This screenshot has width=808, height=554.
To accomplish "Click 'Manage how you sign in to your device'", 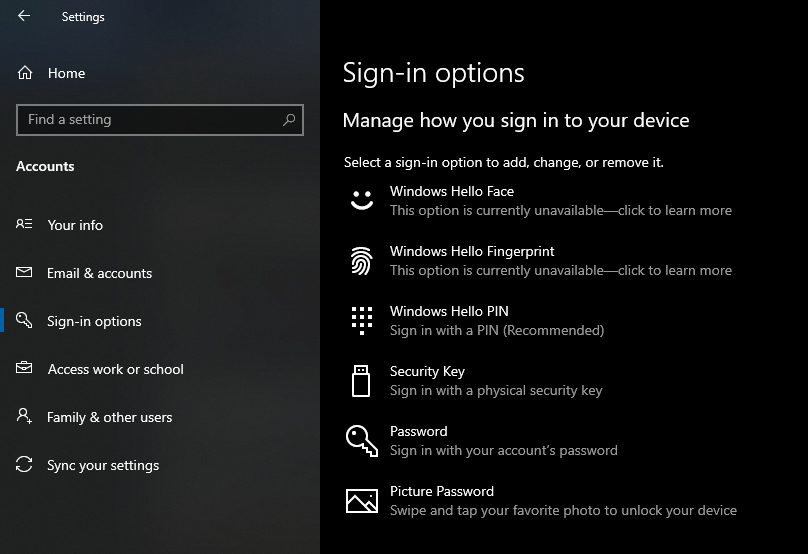I will tap(516, 121).
